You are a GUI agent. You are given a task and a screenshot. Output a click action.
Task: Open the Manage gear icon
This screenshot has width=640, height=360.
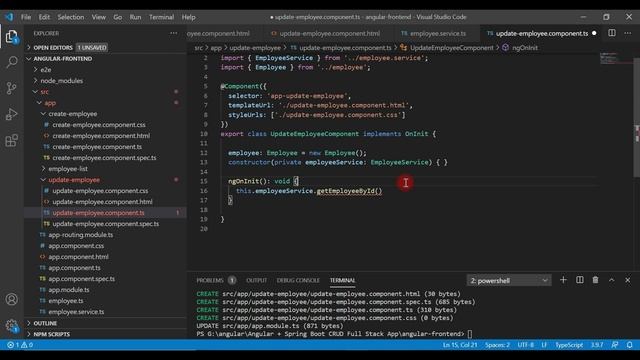[x=11, y=325]
